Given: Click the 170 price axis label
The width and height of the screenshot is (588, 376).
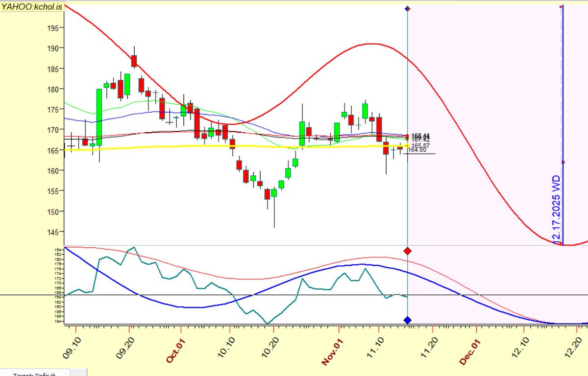Looking at the screenshot, I should (54, 130).
